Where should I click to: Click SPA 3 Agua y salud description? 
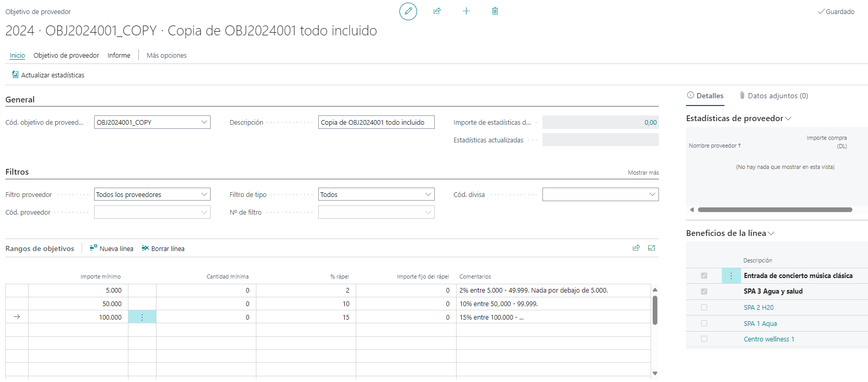point(773,292)
